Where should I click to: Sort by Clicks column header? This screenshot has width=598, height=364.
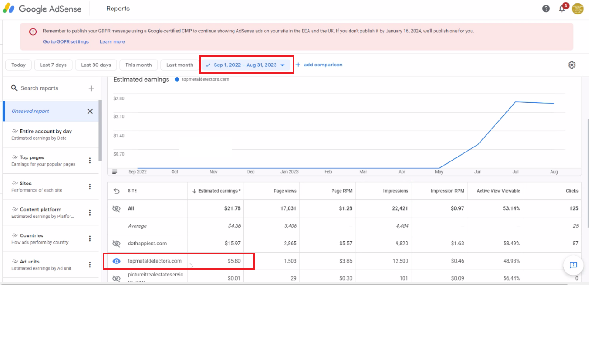click(x=572, y=191)
